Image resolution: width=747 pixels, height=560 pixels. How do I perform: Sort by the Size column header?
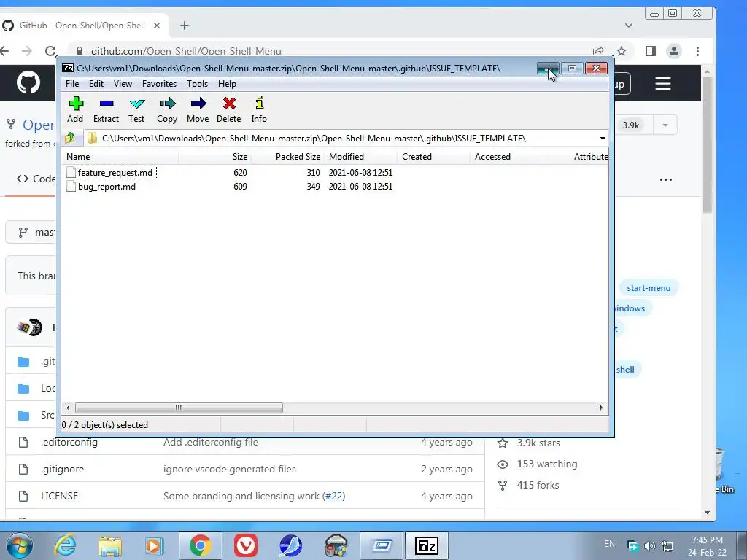point(215,157)
